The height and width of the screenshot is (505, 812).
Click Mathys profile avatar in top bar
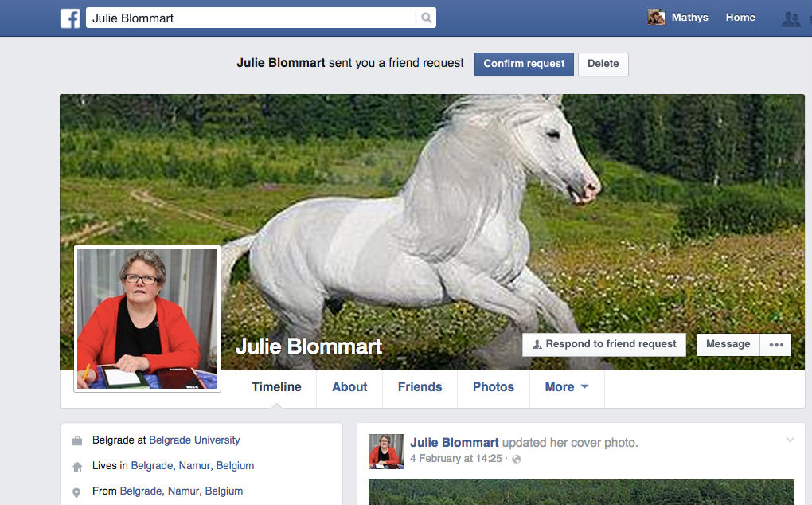[656, 18]
